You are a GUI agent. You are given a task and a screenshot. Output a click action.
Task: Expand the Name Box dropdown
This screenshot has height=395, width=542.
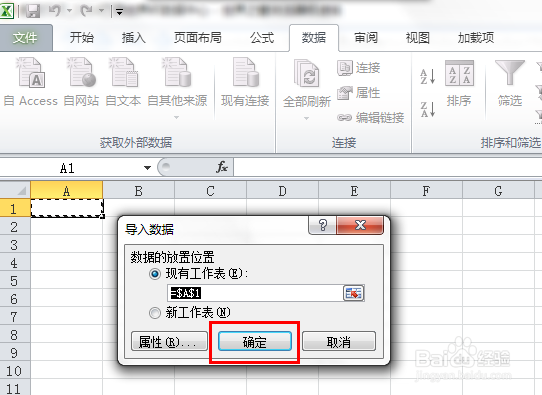[148, 168]
